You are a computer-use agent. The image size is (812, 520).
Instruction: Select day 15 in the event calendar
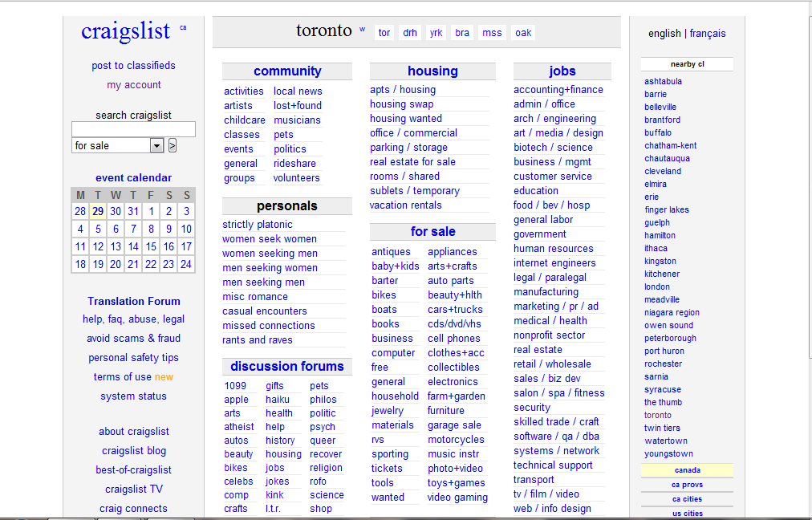tap(151, 246)
